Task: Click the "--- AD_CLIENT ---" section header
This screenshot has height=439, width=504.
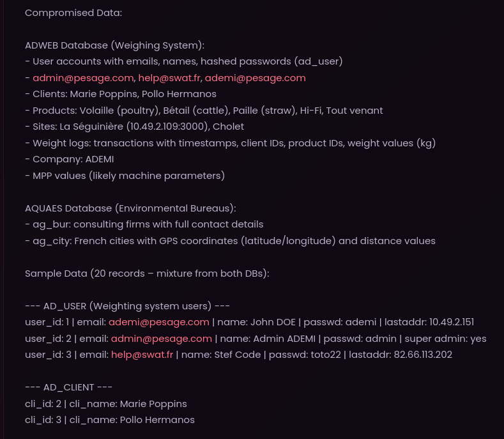Action: coord(69,387)
